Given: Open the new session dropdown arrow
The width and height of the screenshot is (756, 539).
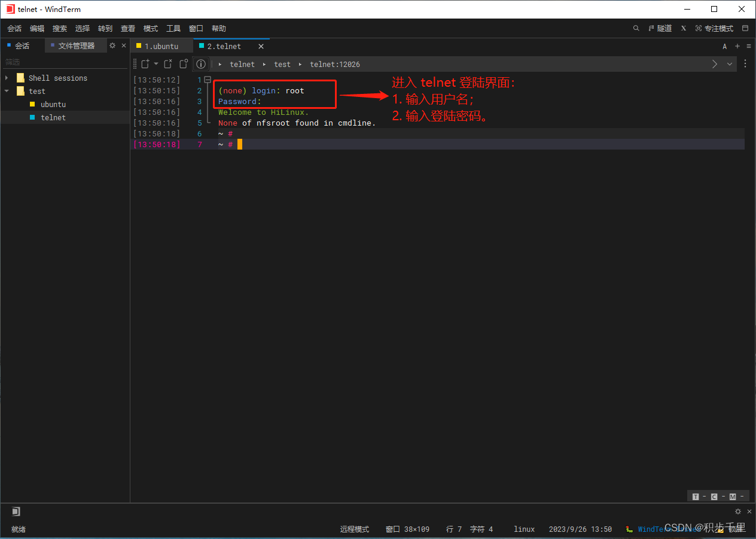Looking at the screenshot, I should [156, 63].
